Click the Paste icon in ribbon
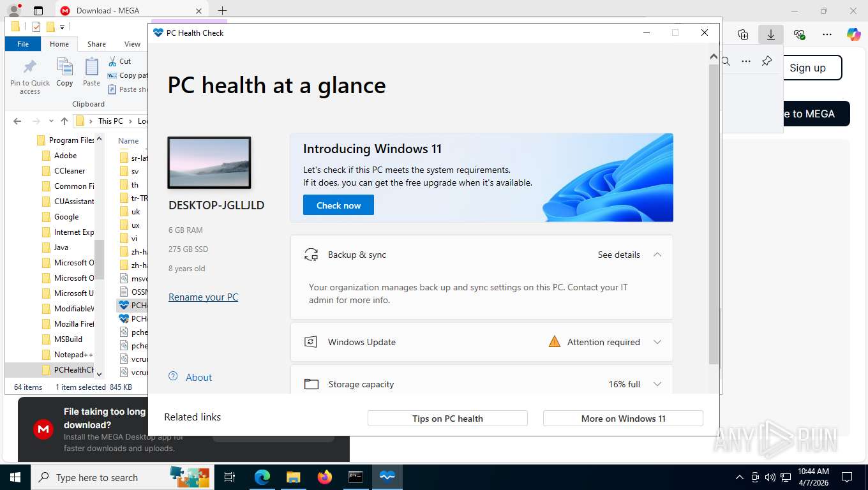This screenshot has height=490, width=868. 92,66
